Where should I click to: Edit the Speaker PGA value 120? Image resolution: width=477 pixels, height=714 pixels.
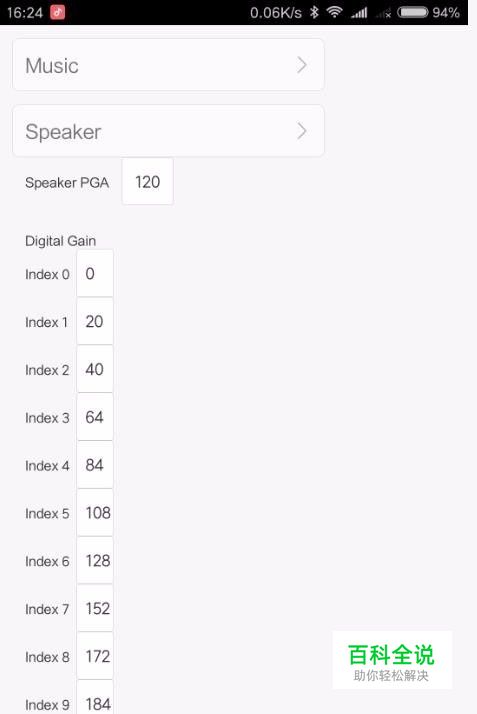147,182
